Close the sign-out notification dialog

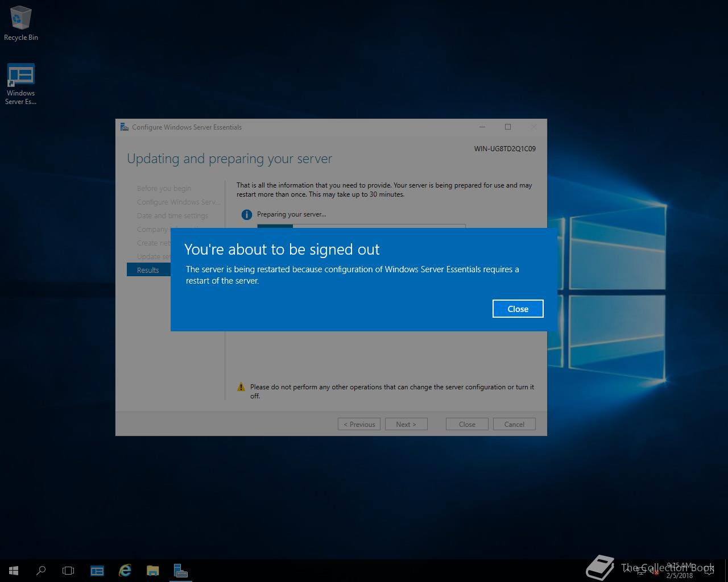click(518, 309)
